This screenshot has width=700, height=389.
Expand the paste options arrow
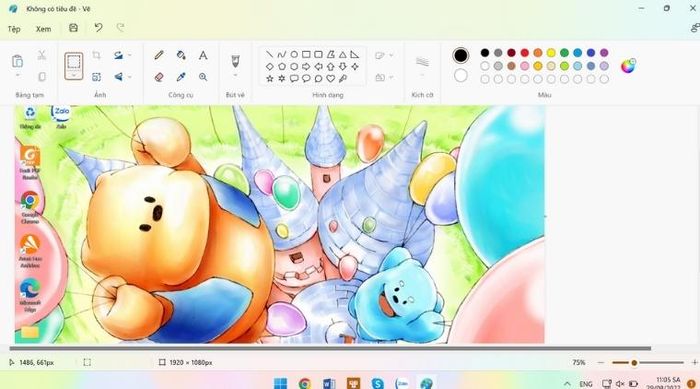click(17, 76)
